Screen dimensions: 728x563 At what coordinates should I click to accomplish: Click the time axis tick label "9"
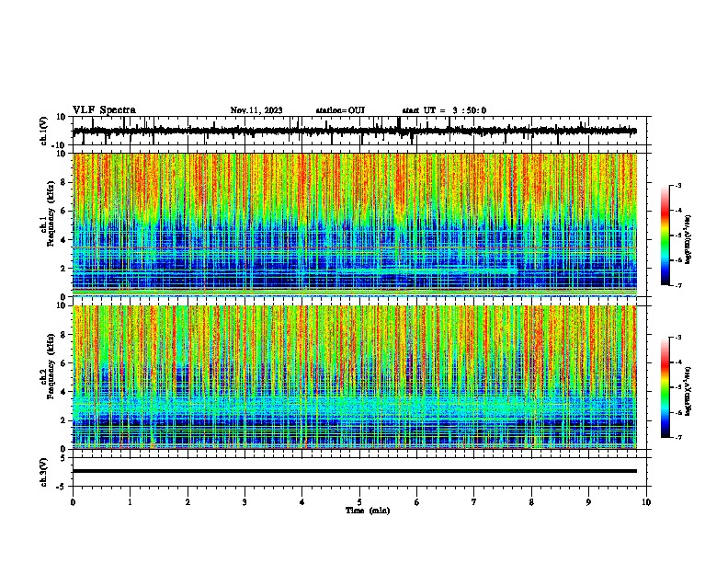tap(588, 502)
